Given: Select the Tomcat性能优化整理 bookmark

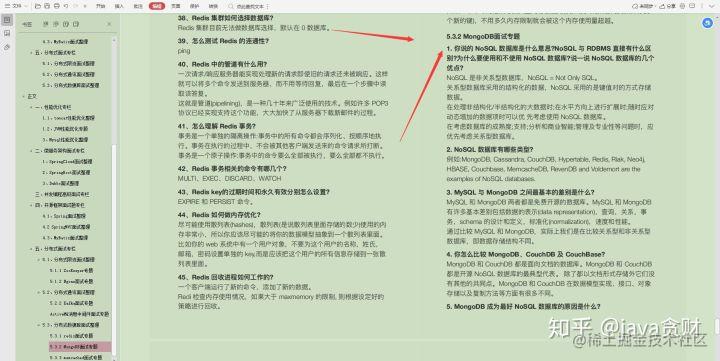Looking at the screenshot, I should (x=68, y=118).
